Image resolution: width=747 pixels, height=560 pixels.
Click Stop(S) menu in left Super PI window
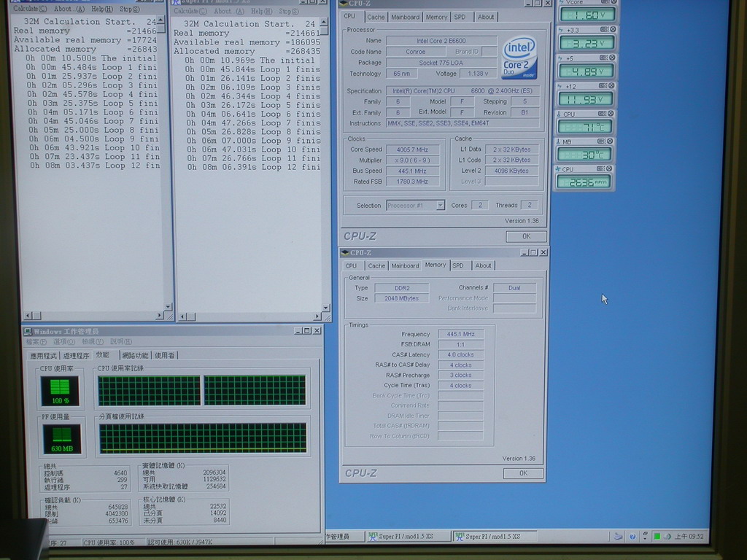[130, 9]
